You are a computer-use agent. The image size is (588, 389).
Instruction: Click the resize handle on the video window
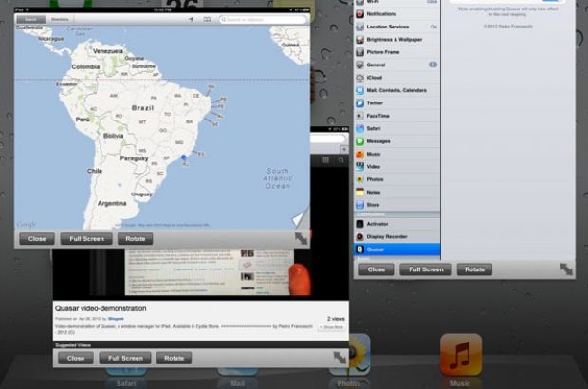coord(339,358)
